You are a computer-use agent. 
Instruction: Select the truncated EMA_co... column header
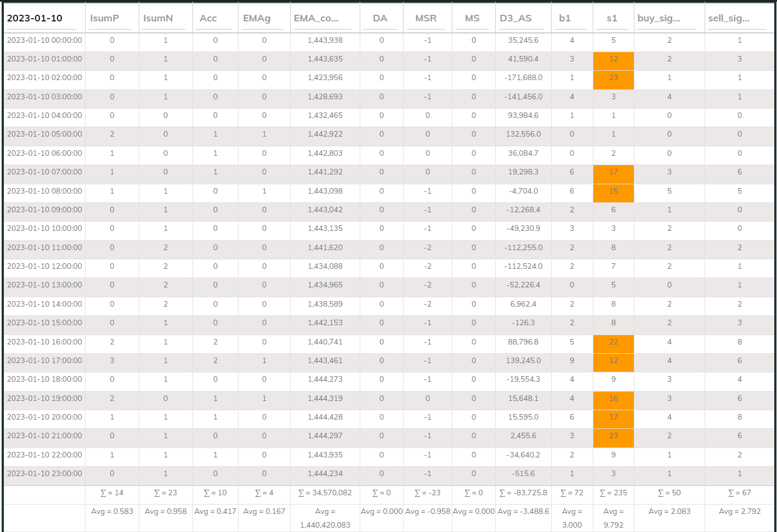point(316,18)
